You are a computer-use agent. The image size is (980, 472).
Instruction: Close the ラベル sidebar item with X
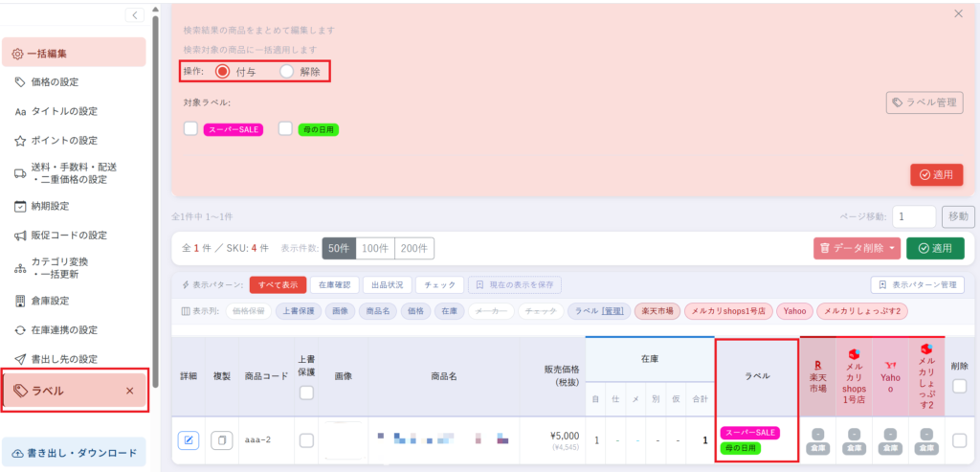(x=130, y=391)
